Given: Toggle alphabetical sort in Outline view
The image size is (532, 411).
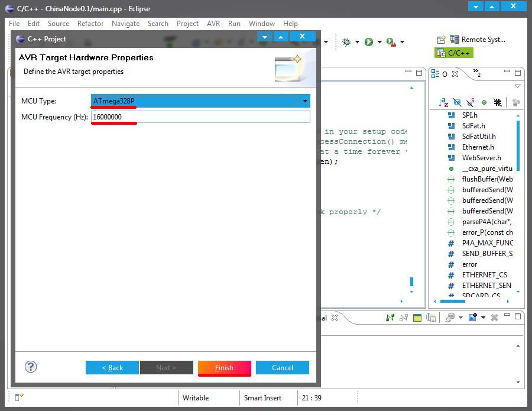Looking at the screenshot, I should 443,102.
